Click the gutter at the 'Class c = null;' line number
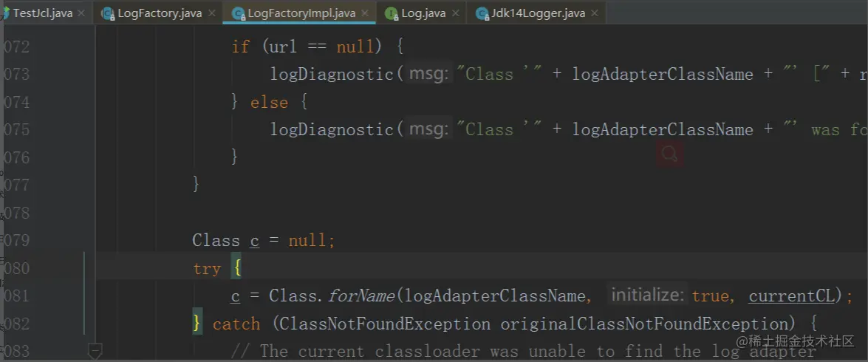Screen dimensions: 868x362 16,241
